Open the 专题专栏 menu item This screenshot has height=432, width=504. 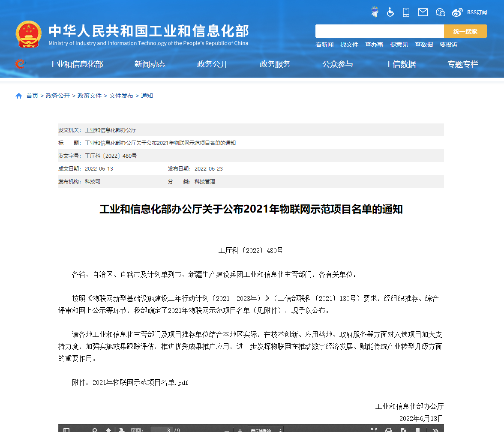(463, 64)
